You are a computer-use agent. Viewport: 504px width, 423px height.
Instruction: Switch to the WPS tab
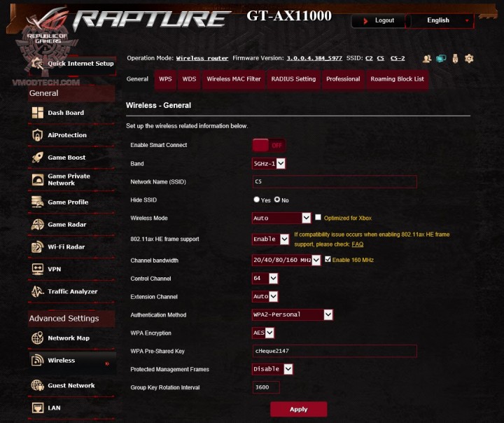coord(165,79)
